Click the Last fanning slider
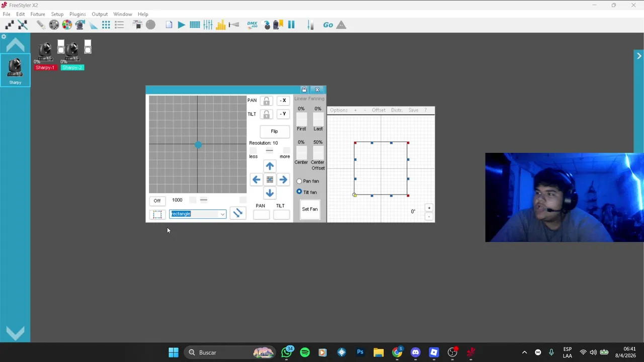Image resolution: width=644 pixels, height=362 pixels. pyautogui.click(x=318, y=119)
